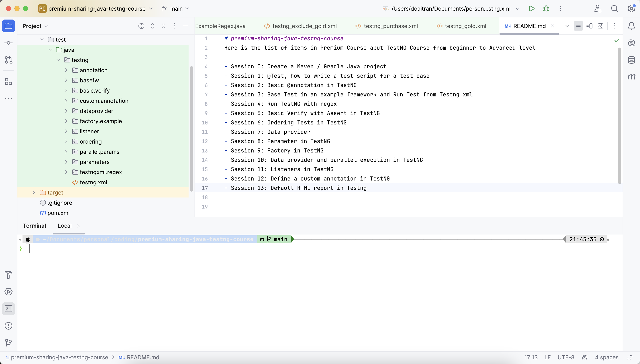The width and height of the screenshot is (640, 364).
Task: Click 4 spaces indent setting
Action: point(606,357)
